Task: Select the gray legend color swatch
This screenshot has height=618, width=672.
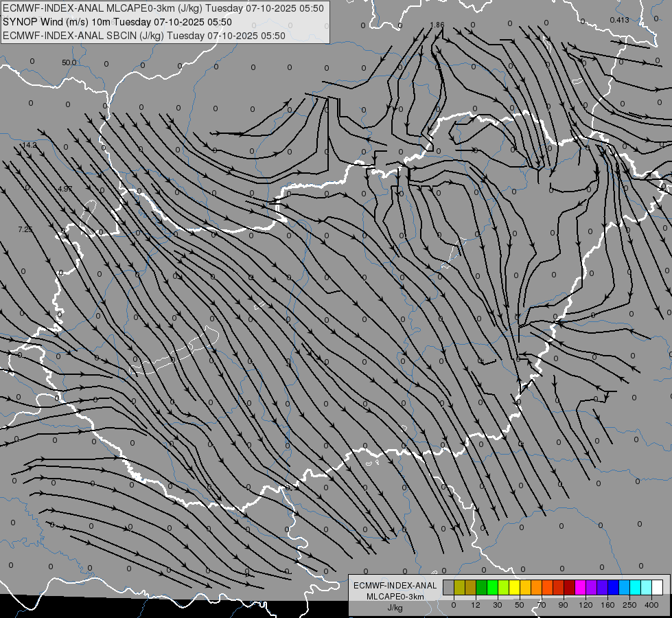Action: [x=449, y=587]
